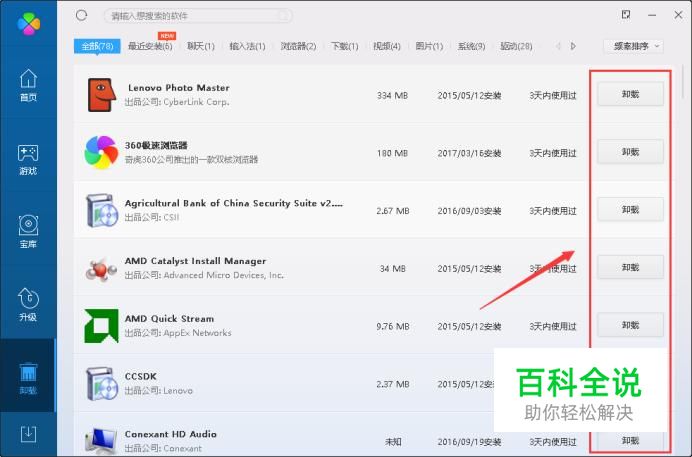This screenshot has width=692, height=457.
Task: Click the AMD Catalyst Install Manager icon
Action: click(101, 269)
